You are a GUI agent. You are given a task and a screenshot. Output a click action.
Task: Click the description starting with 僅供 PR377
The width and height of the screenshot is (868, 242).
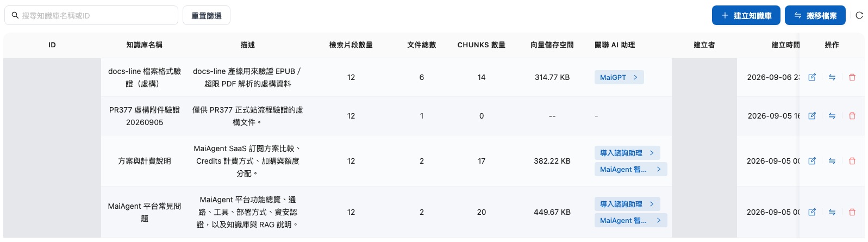(248, 116)
